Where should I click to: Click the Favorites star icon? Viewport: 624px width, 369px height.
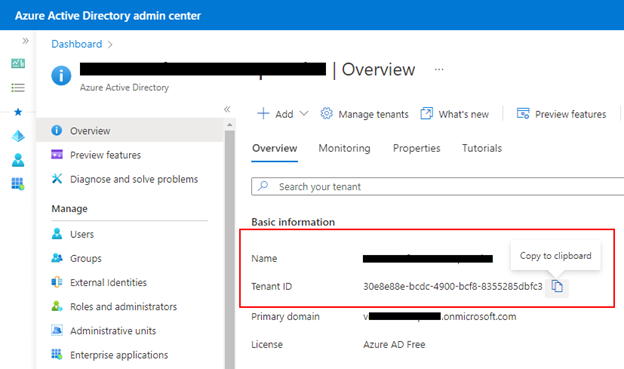tap(18, 112)
